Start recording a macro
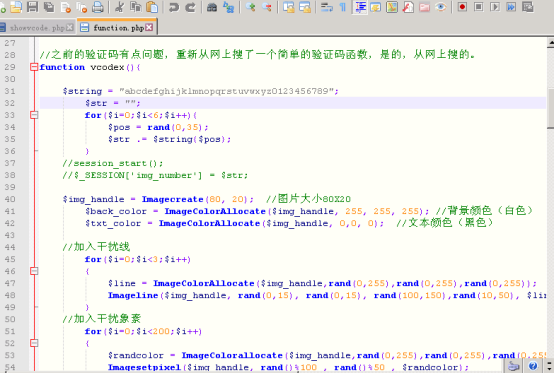The height and width of the screenshot is (374, 554). [462, 7]
